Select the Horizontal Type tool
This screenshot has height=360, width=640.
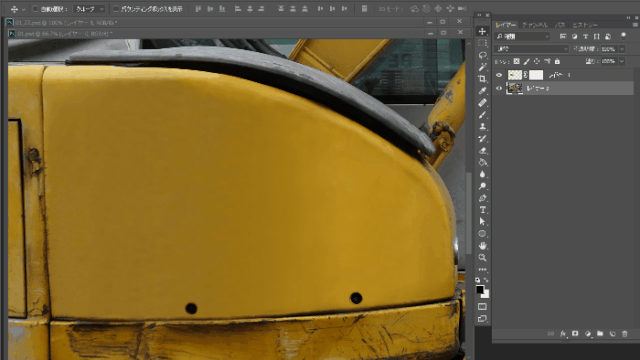click(482, 210)
